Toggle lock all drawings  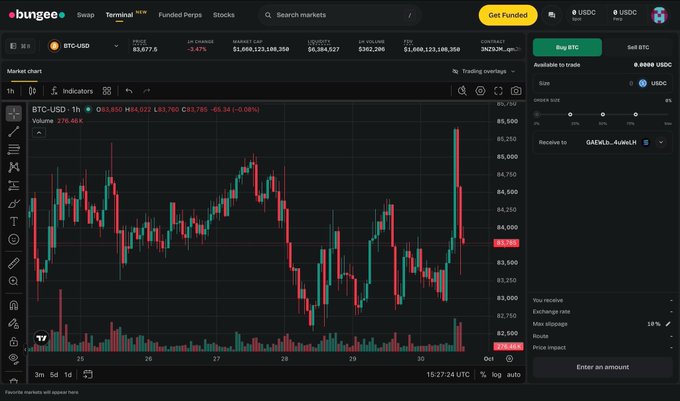click(14, 342)
